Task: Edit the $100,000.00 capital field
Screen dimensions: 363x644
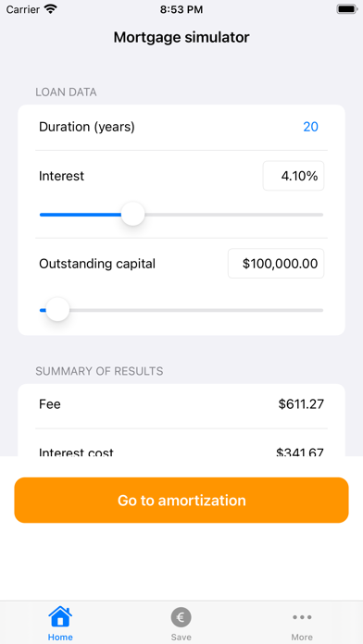Action: [276, 264]
